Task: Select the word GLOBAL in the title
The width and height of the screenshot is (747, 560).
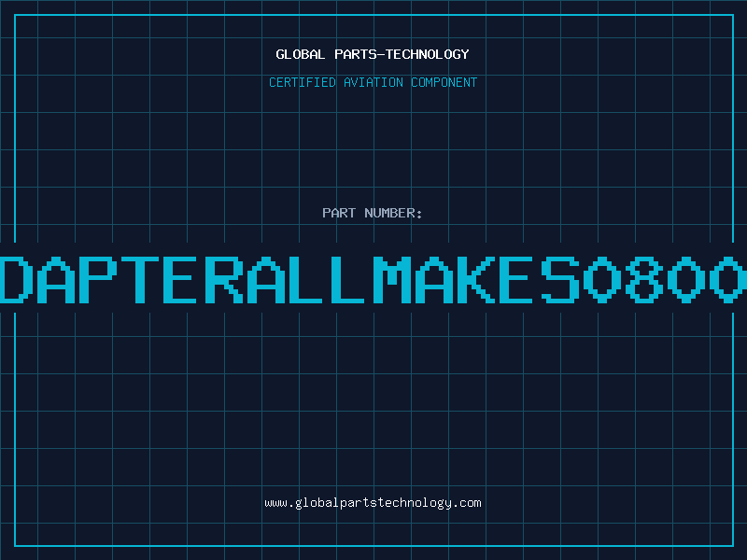Action: click(300, 54)
